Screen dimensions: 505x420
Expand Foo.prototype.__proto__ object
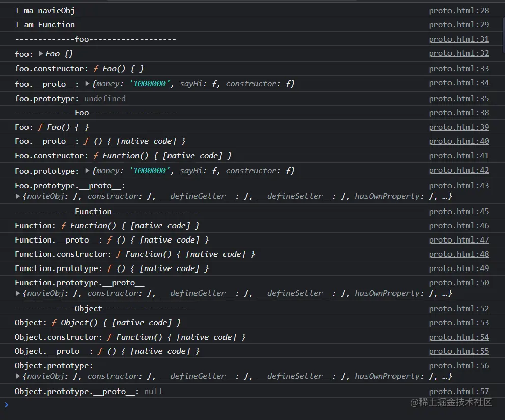(18, 196)
